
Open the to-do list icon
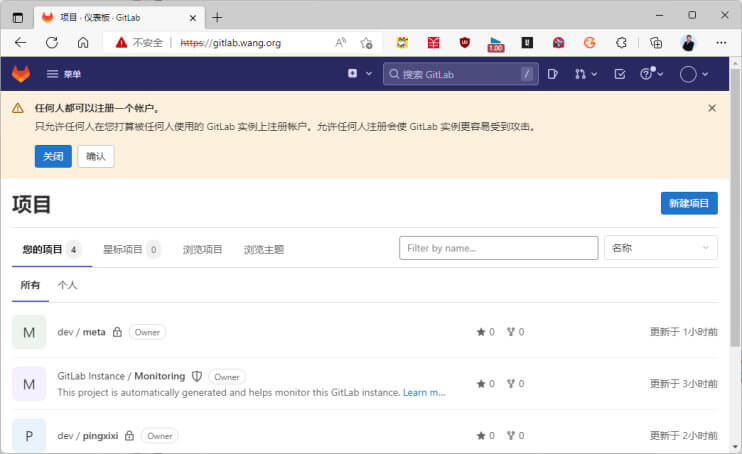click(620, 74)
